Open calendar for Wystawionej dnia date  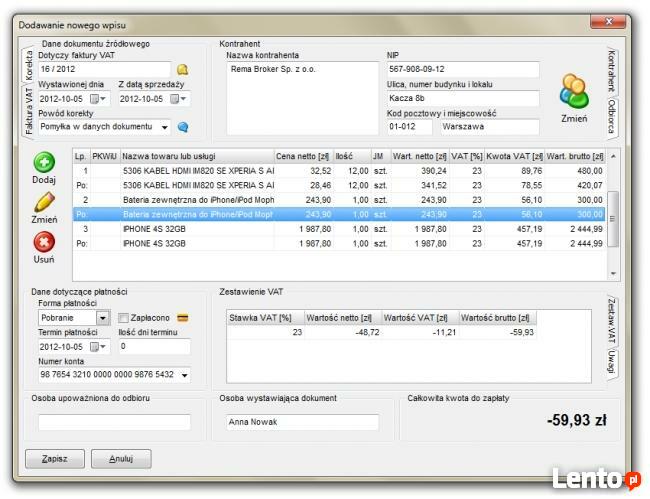97,99
